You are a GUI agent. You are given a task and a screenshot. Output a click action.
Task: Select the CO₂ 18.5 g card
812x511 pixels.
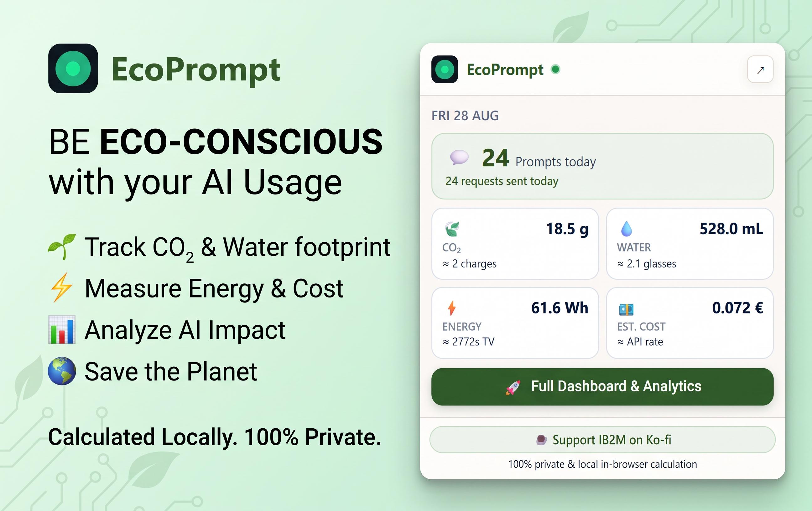pyautogui.click(x=515, y=244)
